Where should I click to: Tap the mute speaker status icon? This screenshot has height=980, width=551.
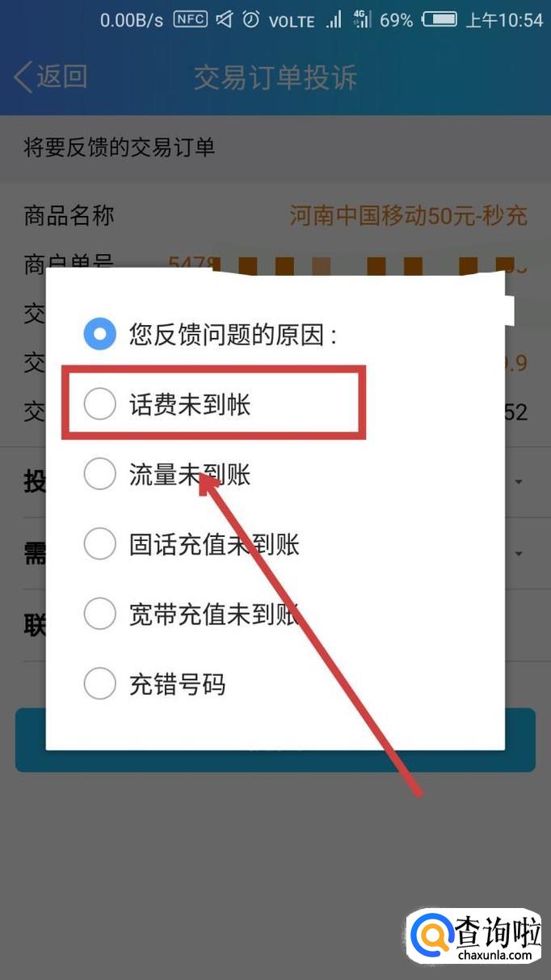[225, 19]
